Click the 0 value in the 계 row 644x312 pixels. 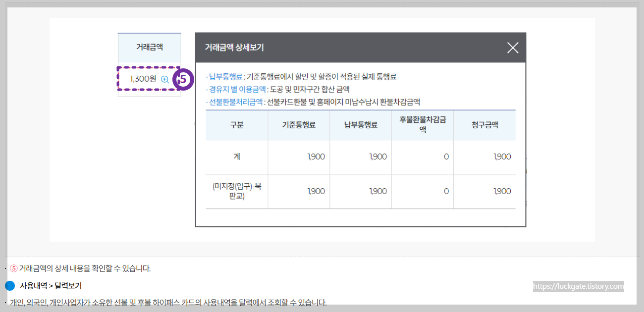click(x=446, y=157)
